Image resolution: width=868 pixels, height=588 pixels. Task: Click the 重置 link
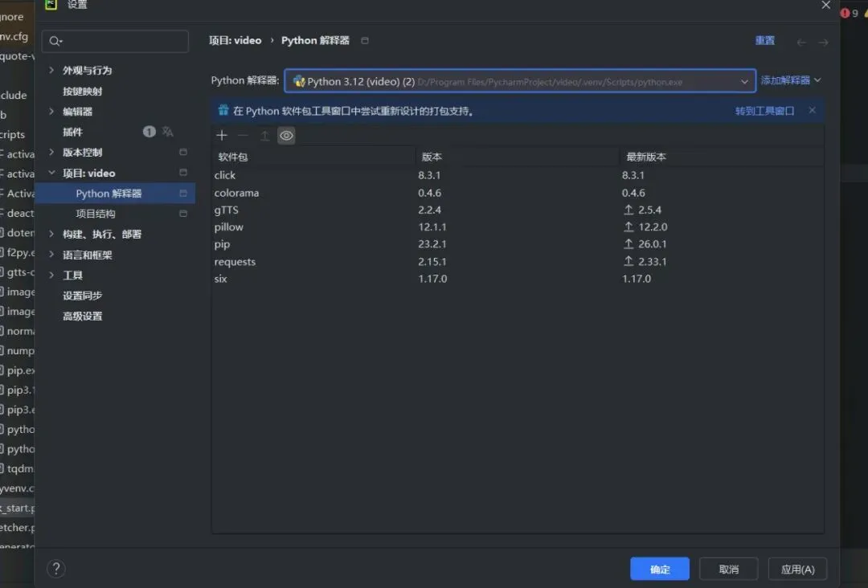765,40
